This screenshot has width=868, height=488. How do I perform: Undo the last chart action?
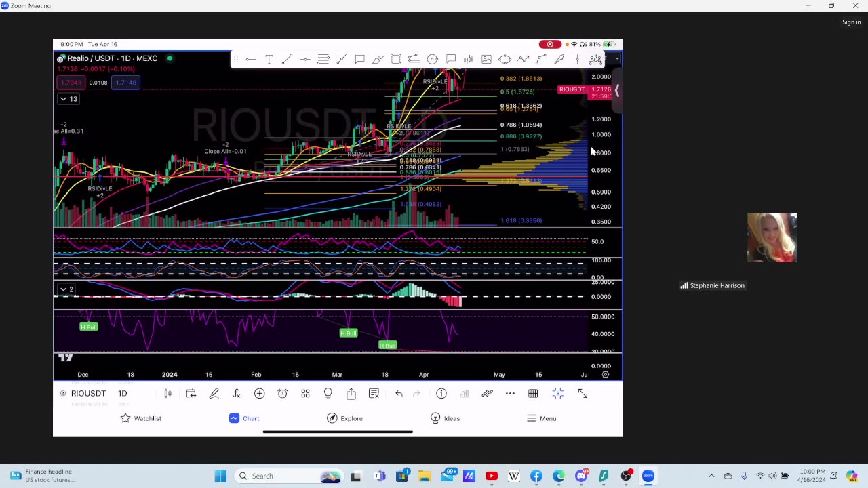click(399, 394)
